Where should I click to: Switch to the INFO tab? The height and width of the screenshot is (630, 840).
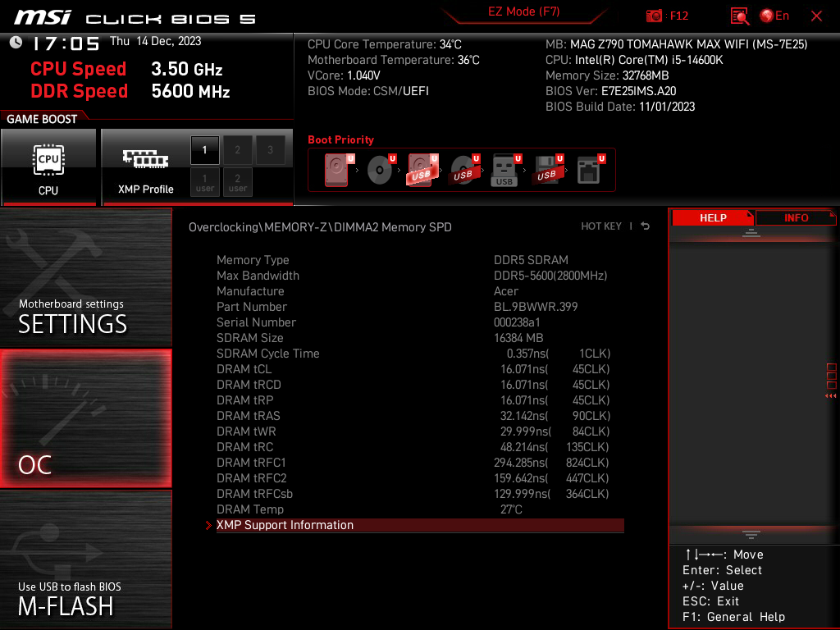796,218
